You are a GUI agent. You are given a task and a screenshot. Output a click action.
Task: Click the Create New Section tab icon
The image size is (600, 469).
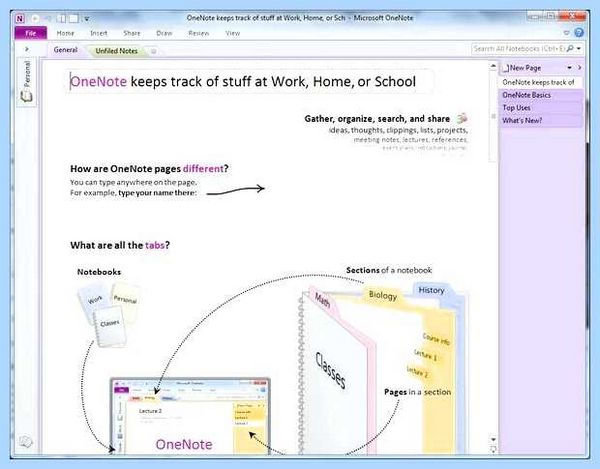tap(153, 51)
